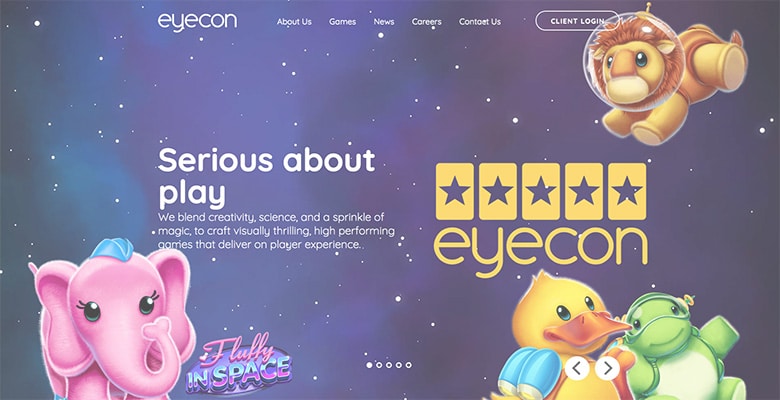
Task: Click the astronaut lion character
Action: [664, 75]
